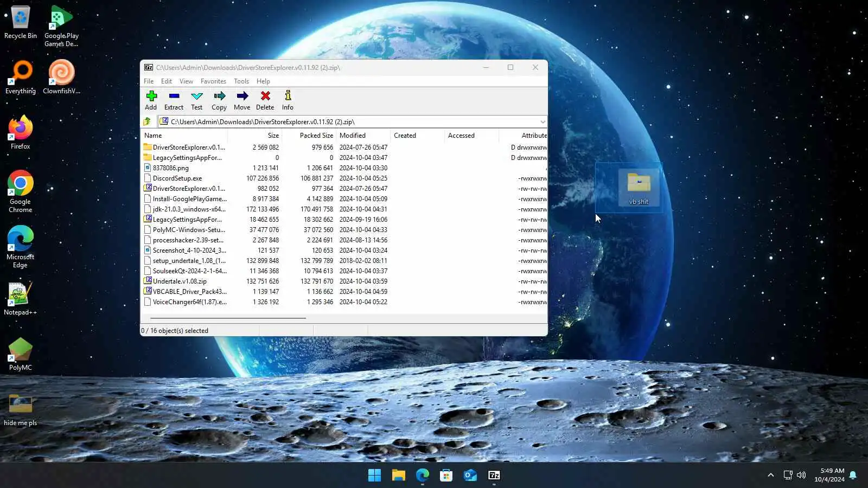The image size is (868, 488).
Task: Select the Copy toolbar icon
Action: point(219,100)
